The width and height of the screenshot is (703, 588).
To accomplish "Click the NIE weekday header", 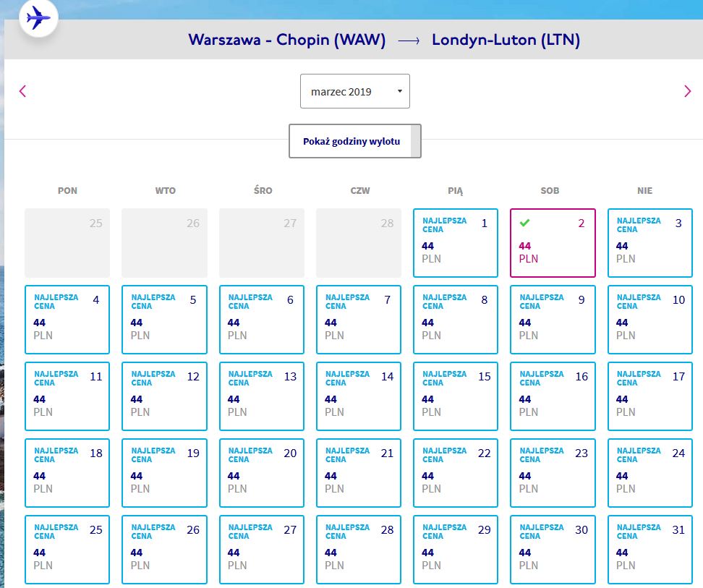I will (644, 190).
